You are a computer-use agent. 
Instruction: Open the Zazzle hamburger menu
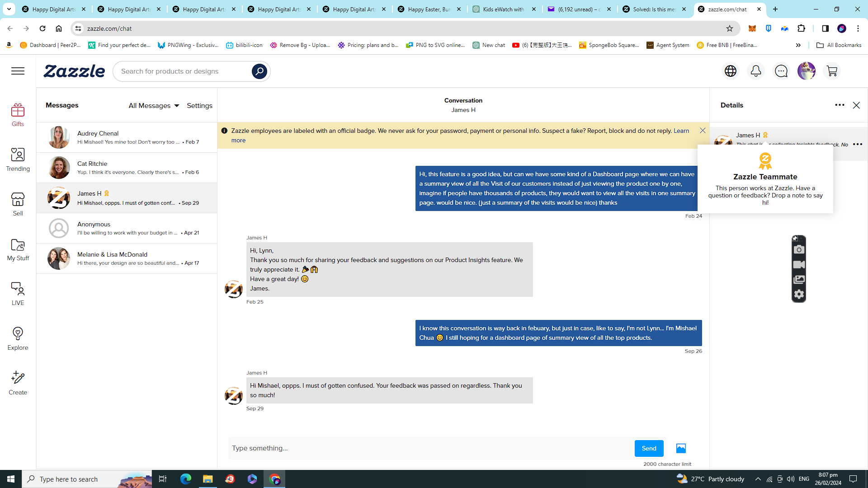pos(18,71)
